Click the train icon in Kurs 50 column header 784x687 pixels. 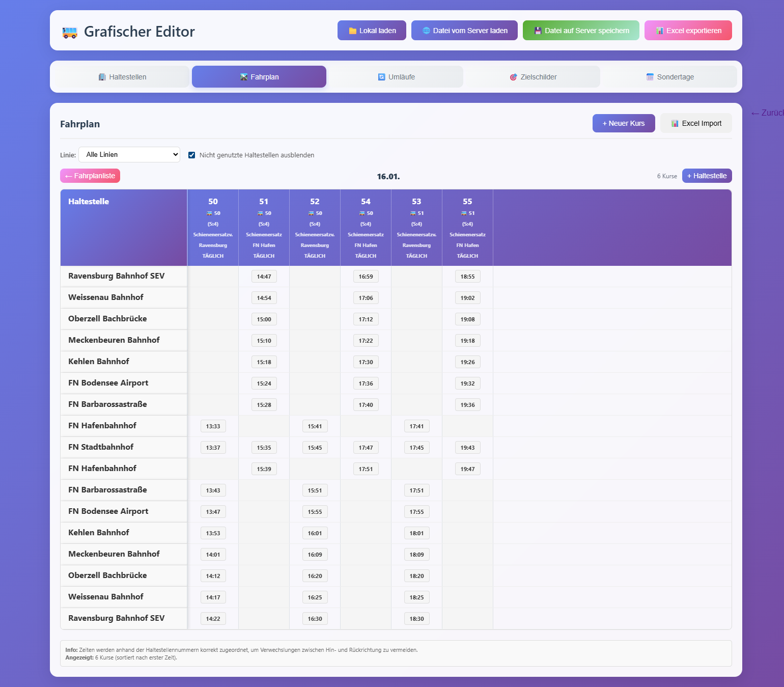tap(209, 213)
